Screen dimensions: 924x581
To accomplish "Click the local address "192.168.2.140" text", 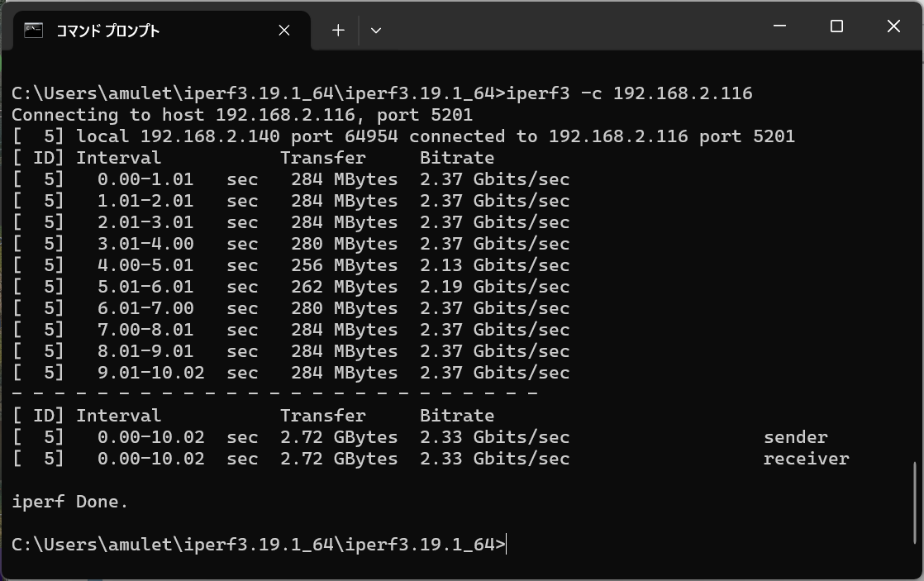I will point(210,136).
